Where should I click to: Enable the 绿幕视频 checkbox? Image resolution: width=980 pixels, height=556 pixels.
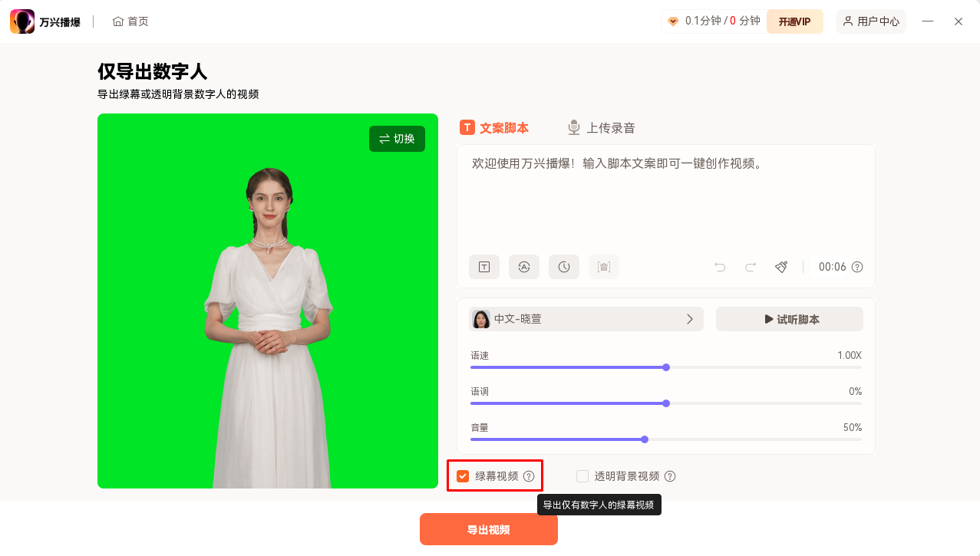pyautogui.click(x=462, y=475)
